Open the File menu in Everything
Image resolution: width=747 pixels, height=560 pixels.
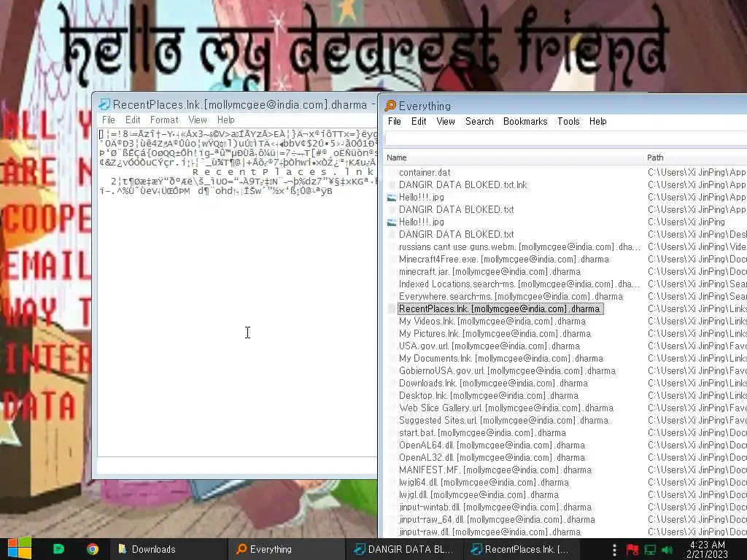coord(395,122)
